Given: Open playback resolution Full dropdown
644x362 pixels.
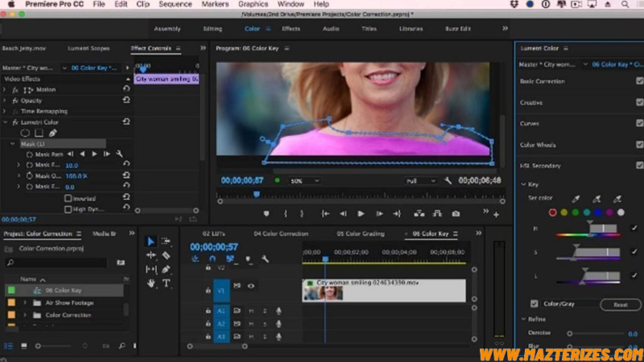Looking at the screenshot, I should click(420, 181).
